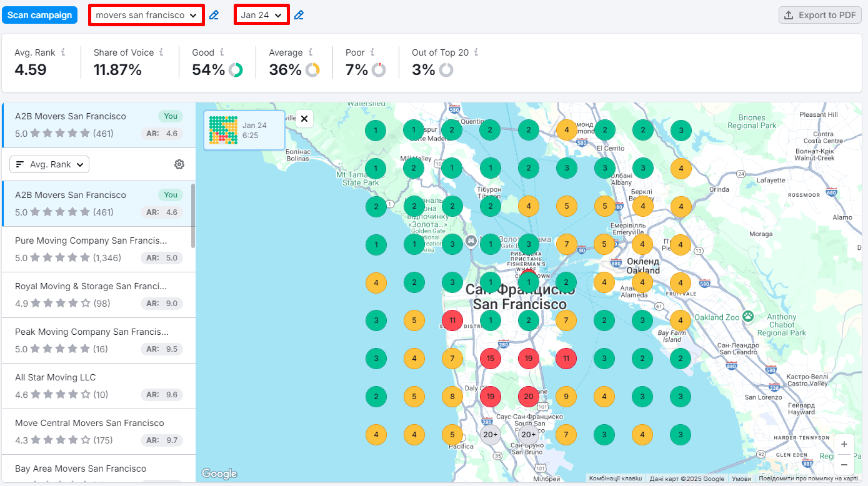
Task: Open the movers san francisco keyword dropdown
Action: pos(146,15)
